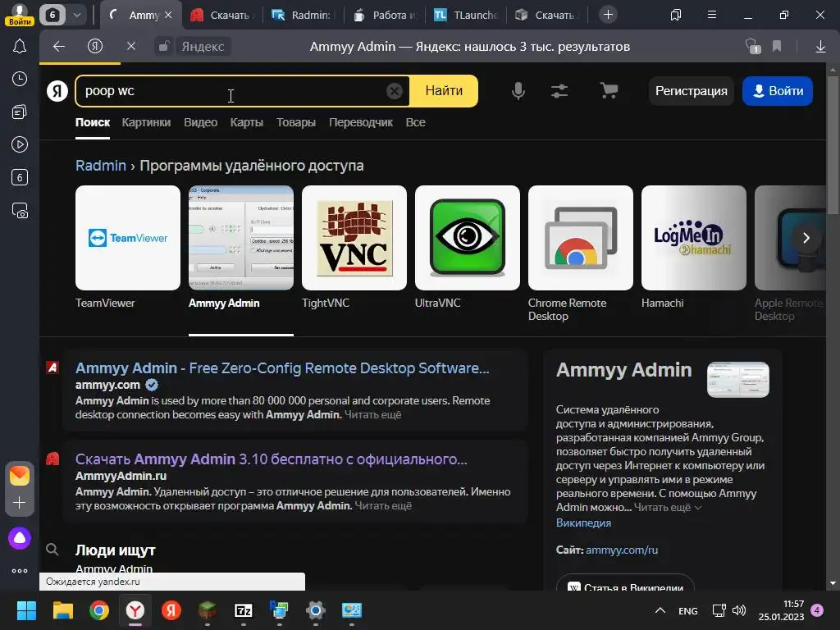Open Википедия link in info panel
Viewport: 840px width, 630px height.
[x=583, y=523]
